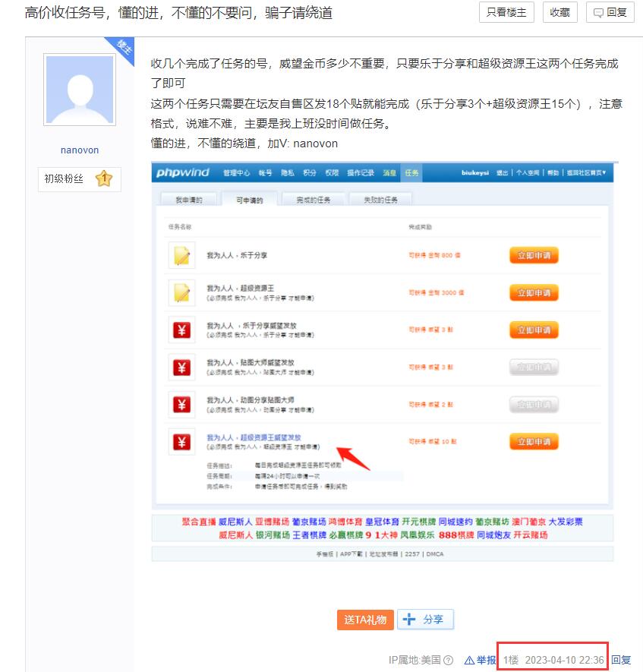
Task: Send a gift with 送TA礼物 button
Action: pyautogui.click(x=365, y=620)
